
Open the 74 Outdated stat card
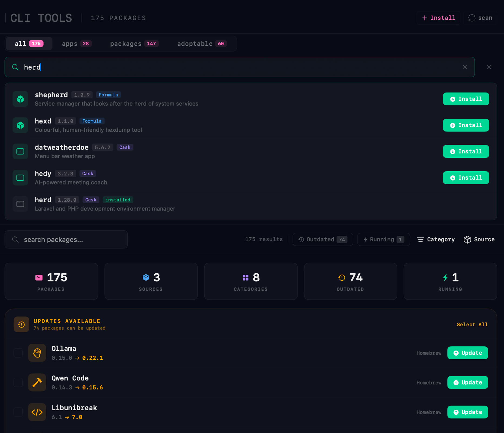click(x=350, y=281)
